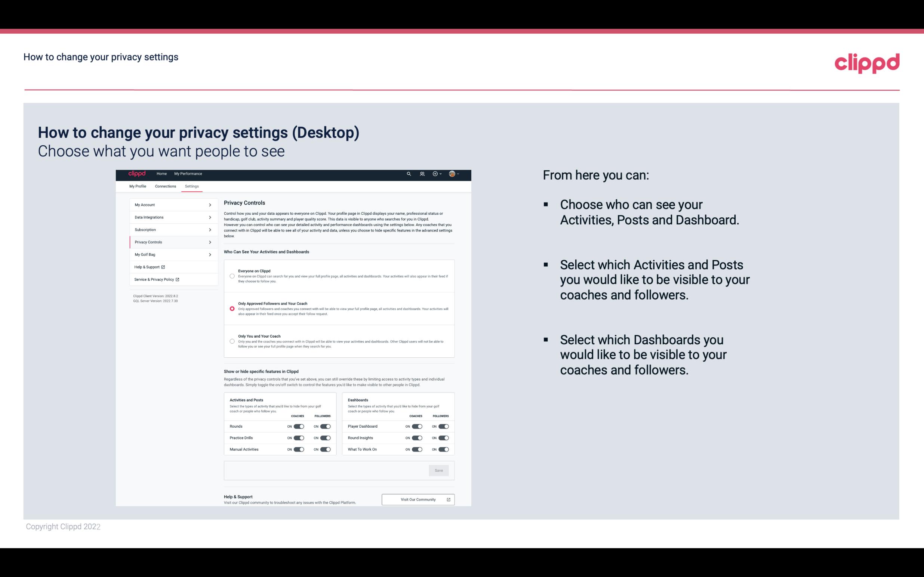Click the Settings tab in top navigation
The image size is (924, 577).
pyautogui.click(x=192, y=186)
